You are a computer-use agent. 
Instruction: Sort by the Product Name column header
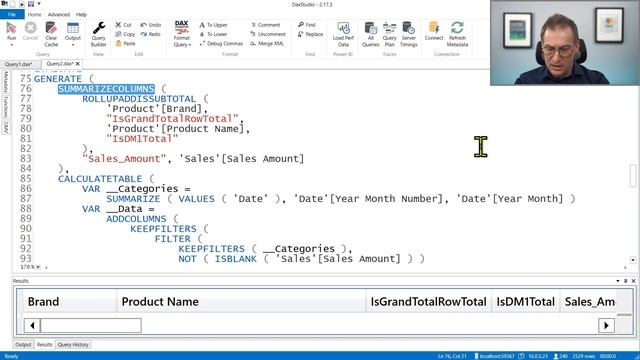pos(241,302)
